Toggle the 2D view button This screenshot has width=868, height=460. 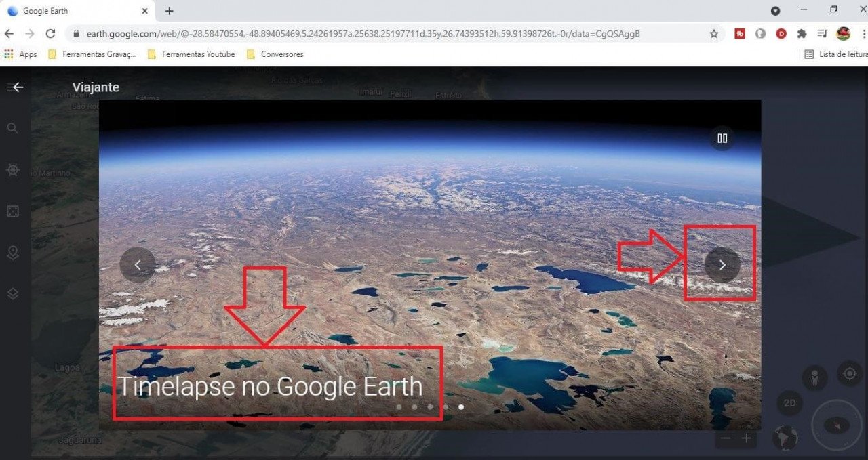click(789, 403)
